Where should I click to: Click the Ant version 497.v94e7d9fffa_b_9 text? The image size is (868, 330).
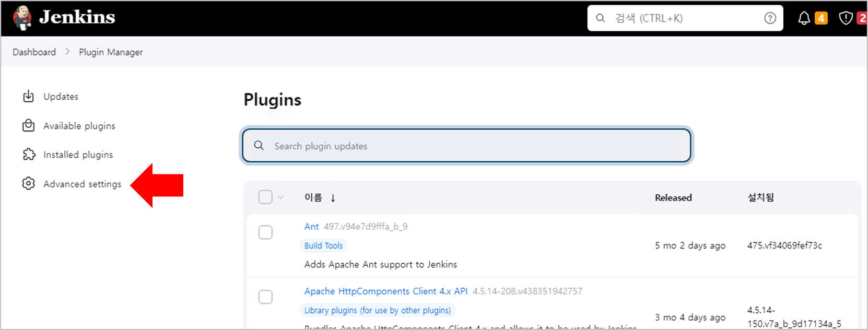[366, 227]
